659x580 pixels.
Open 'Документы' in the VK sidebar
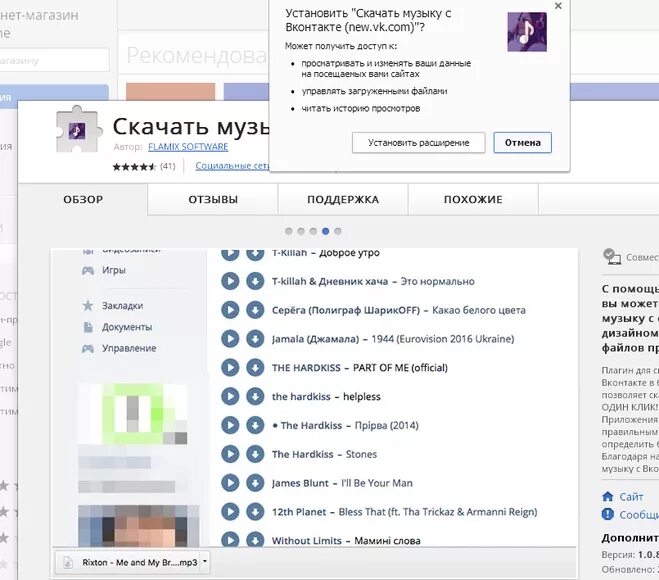click(127, 327)
